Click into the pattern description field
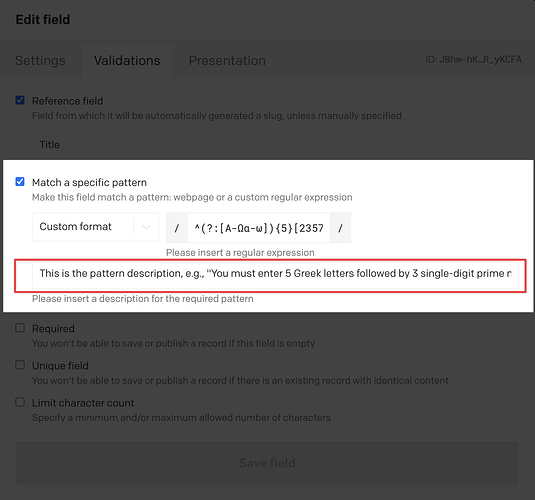The height and width of the screenshot is (500, 535). (275, 274)
